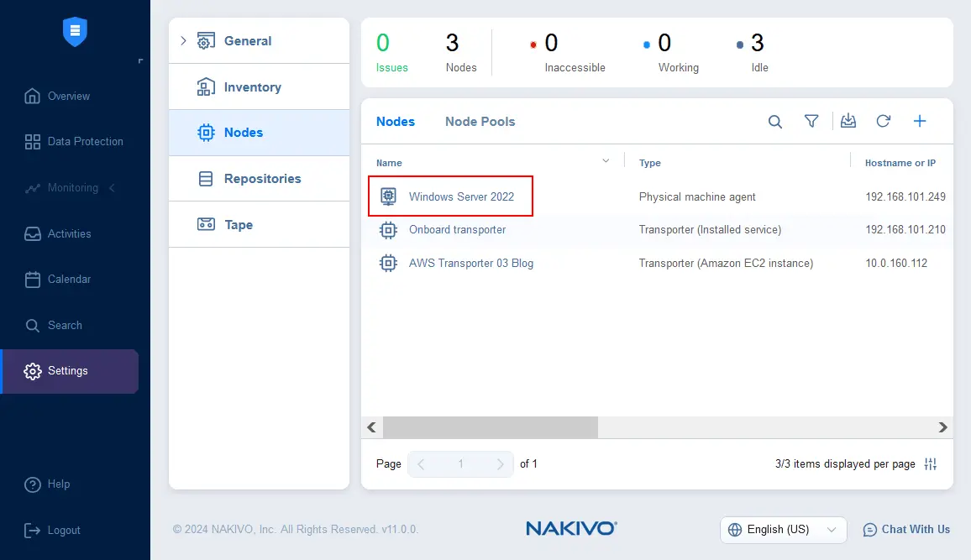Click the Repositories storage icon
Image resolution: width=971 pixels, height=560 pixels.
point(206,179)
